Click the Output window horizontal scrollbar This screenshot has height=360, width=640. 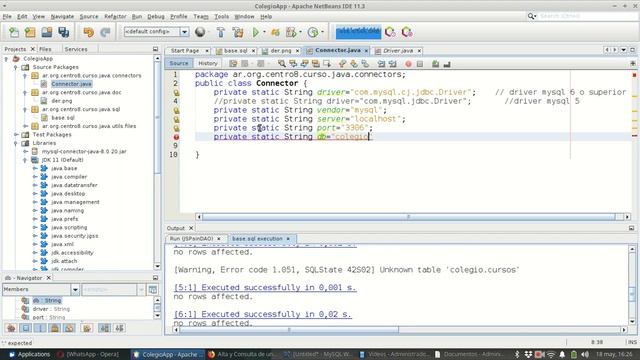pos(289,330)
